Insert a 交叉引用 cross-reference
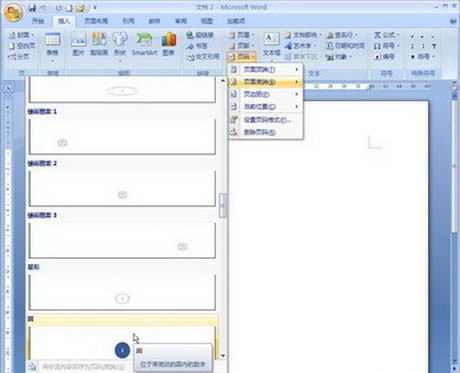 203,57
